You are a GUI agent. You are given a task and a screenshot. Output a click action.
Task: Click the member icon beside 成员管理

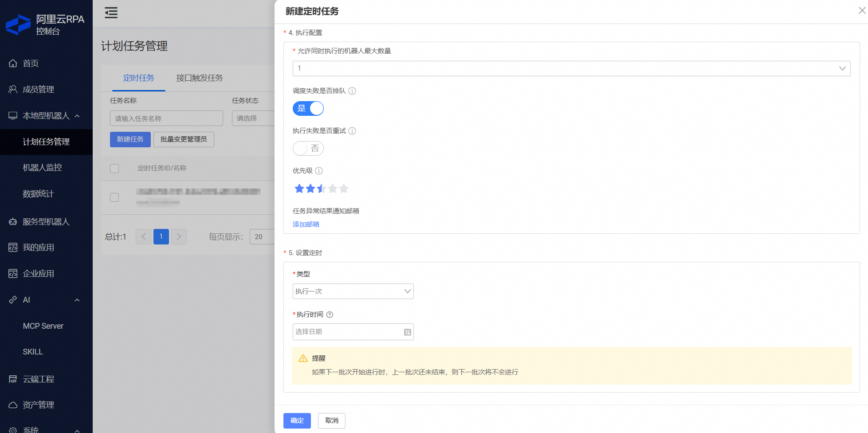coord(13,89)
